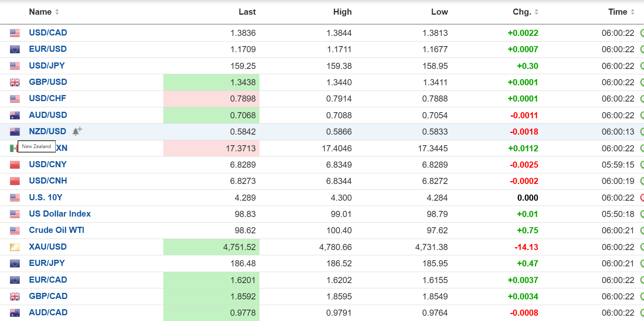Screen dimensions: 644x321
Task: Click the red clock icon in U.S. 10Y row
Action: pos(642,198)
